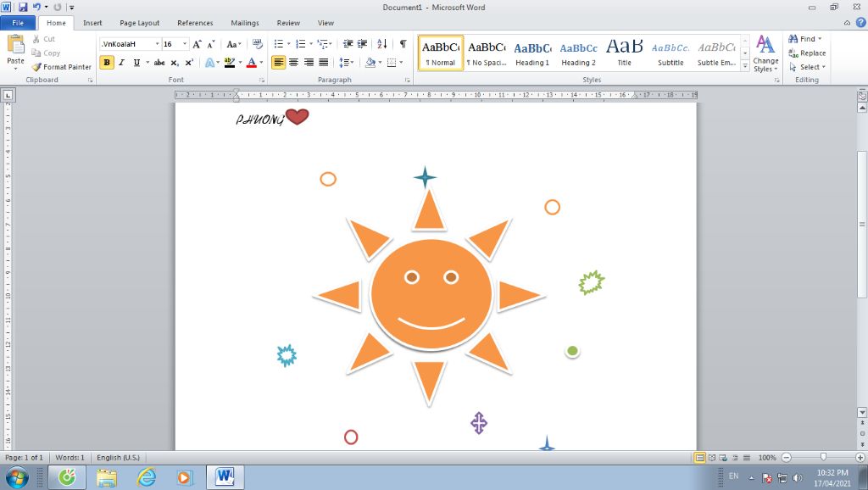Screen dimensions: 868x490
Task: Click the vertical scrollbar down arrow
Action: click(862, 413)
